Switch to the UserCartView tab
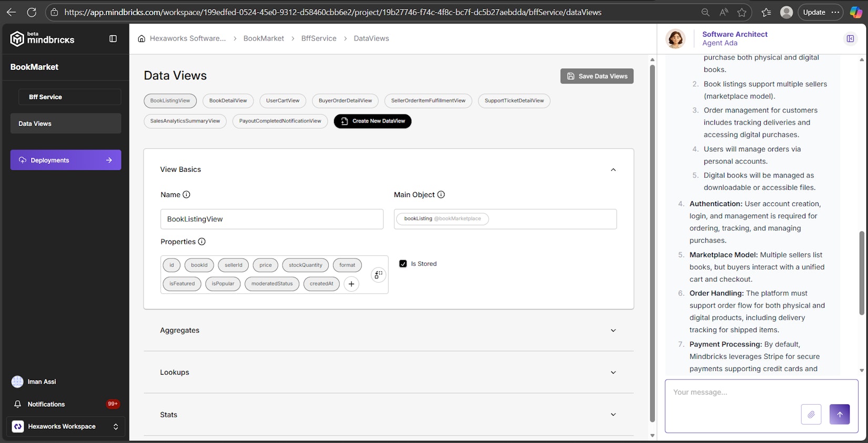The image size is (868, 443). (x=282, y=101)
